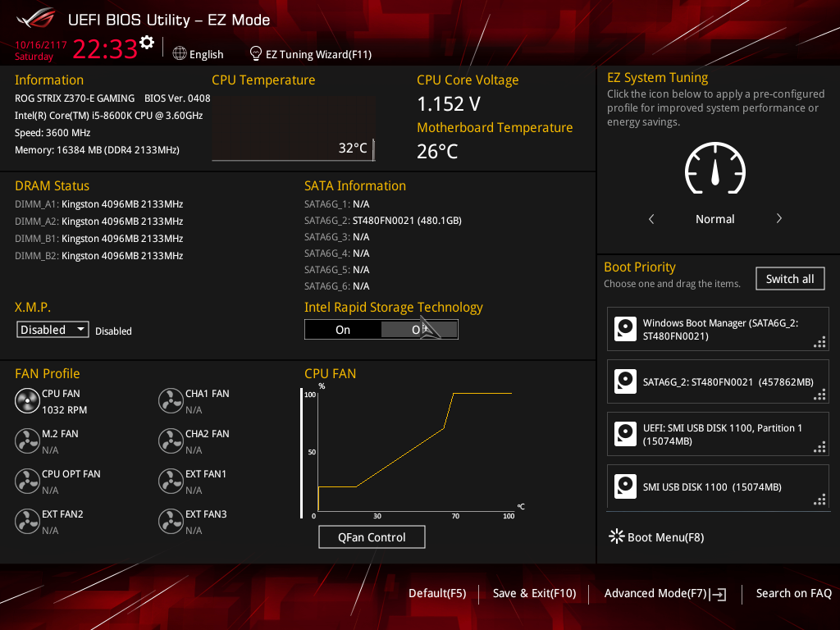Image resolution: width=840 pixels, height=630 pixels.
Task: Select the CHA2 FAN fan icon
Action: 171,441
